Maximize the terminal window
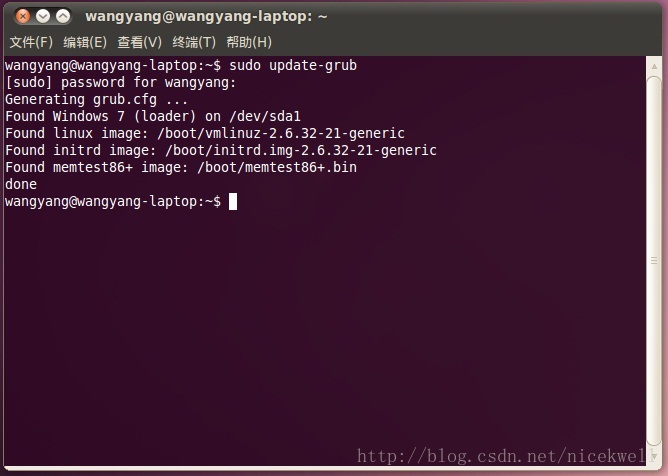This screenshot has width=668, height=476. (63, 16)
